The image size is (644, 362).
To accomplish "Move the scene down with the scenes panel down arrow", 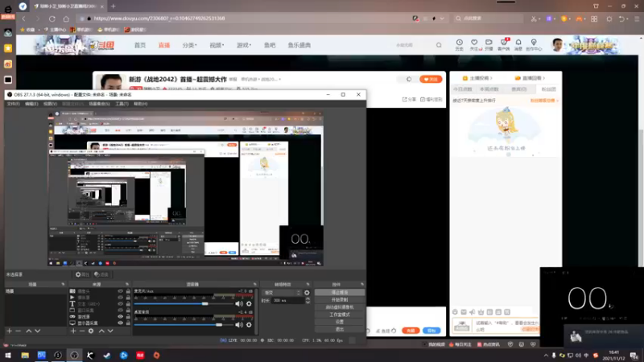I will coord(37,331).
